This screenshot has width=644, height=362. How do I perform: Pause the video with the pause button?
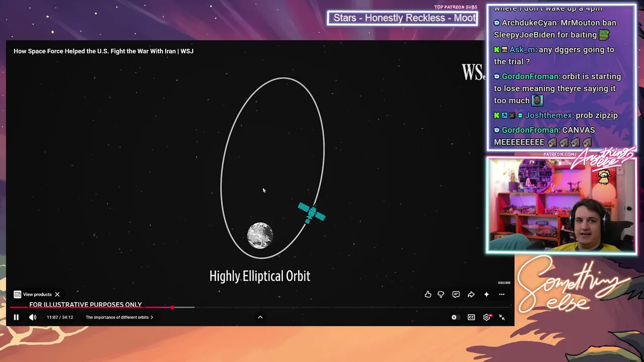tap(16, 317)
